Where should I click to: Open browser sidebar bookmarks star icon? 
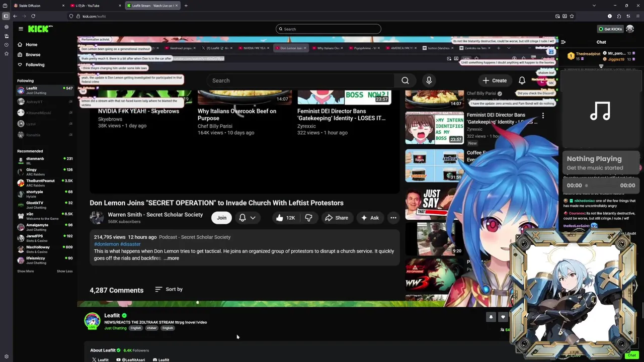click(x=6, y=54)
